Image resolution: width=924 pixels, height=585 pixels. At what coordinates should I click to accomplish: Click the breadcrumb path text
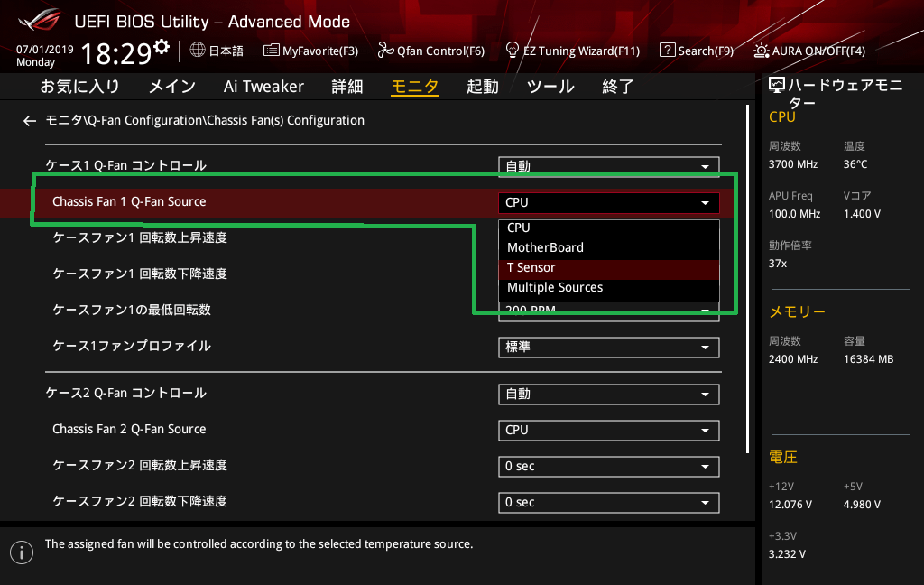click(205, 120)
